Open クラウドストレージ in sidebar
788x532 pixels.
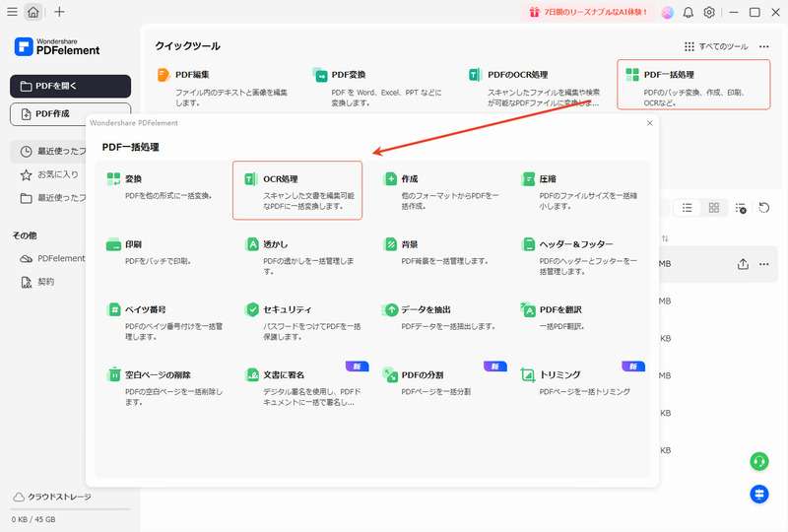click(x=52, y=497)
